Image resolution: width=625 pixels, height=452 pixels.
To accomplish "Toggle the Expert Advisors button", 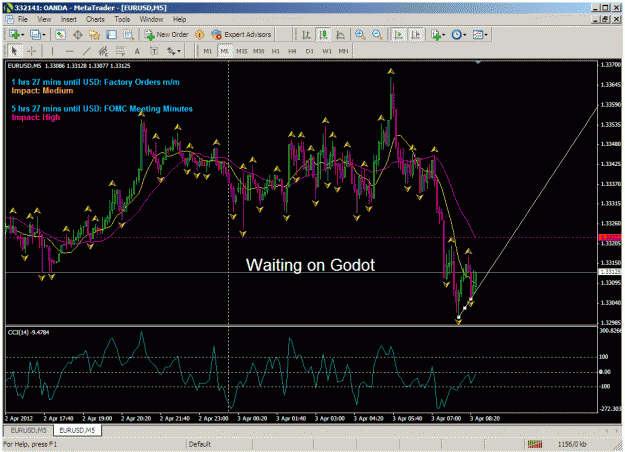I will 242,35.
